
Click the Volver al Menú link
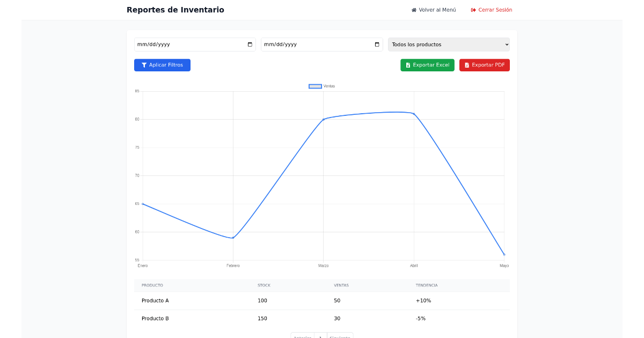pyautogui.click(x=437, y=10)
